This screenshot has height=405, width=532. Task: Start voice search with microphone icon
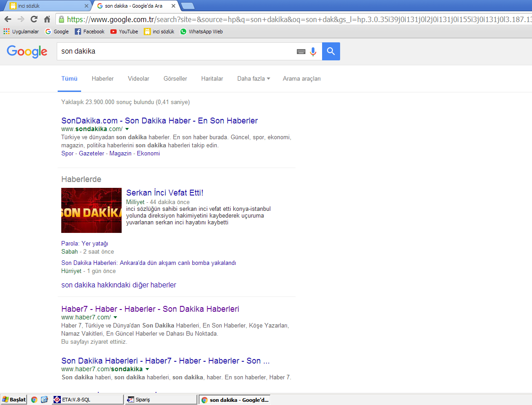coord(313,51)
